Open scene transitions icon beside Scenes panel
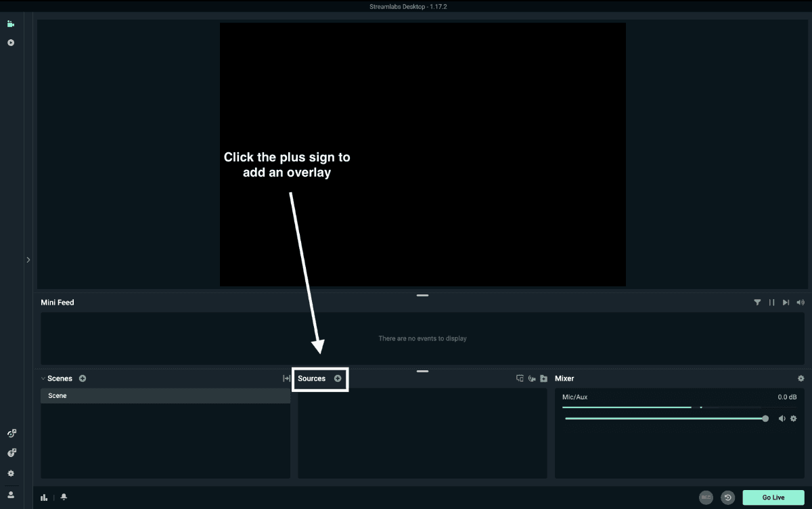812x509 pixels. pos(286,378)
